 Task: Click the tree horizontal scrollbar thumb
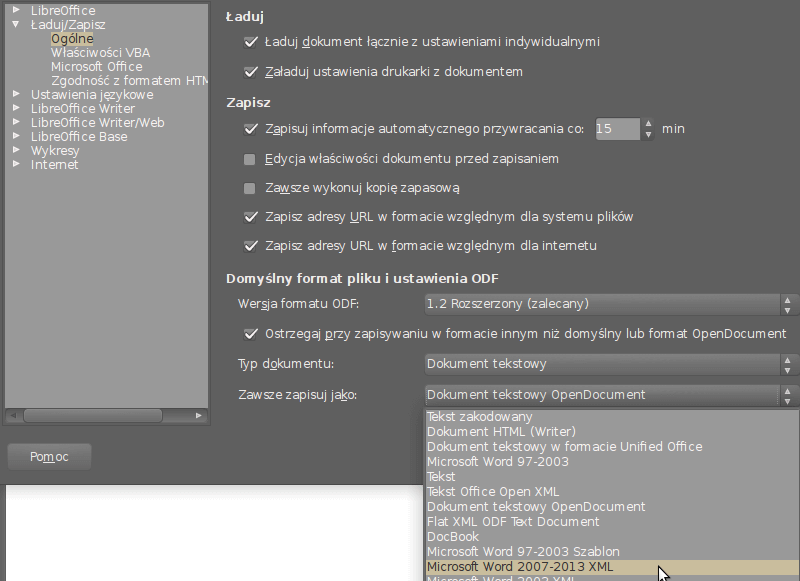93,416
